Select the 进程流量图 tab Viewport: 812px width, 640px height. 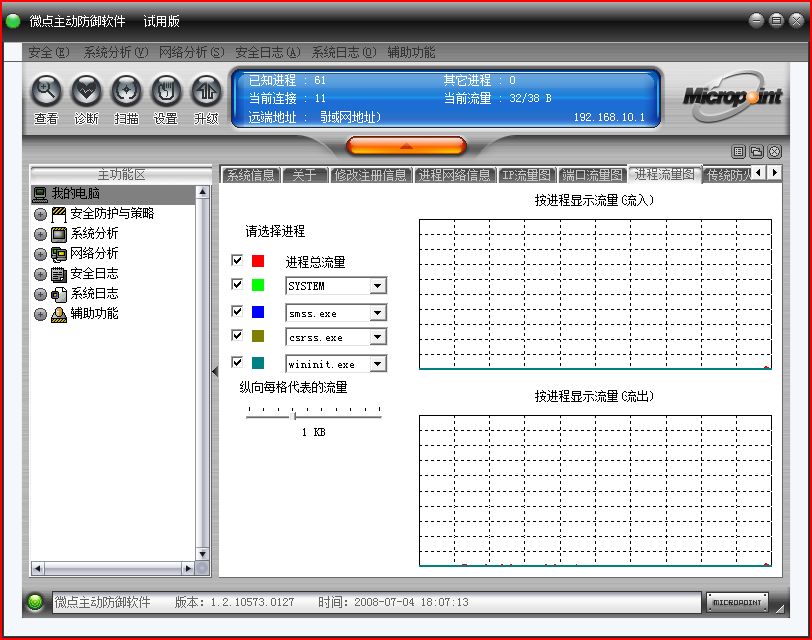click(x=664, y=174)
